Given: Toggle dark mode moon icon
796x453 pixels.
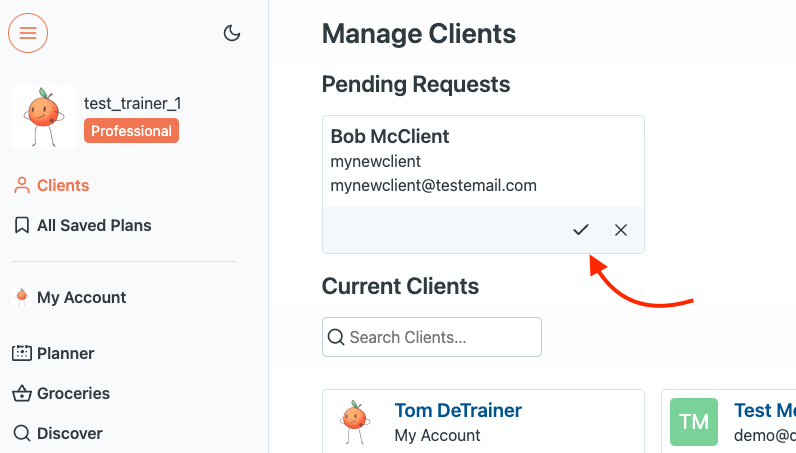Looking at the screenshot, I should pyautogui.click(x=232, y=33).
